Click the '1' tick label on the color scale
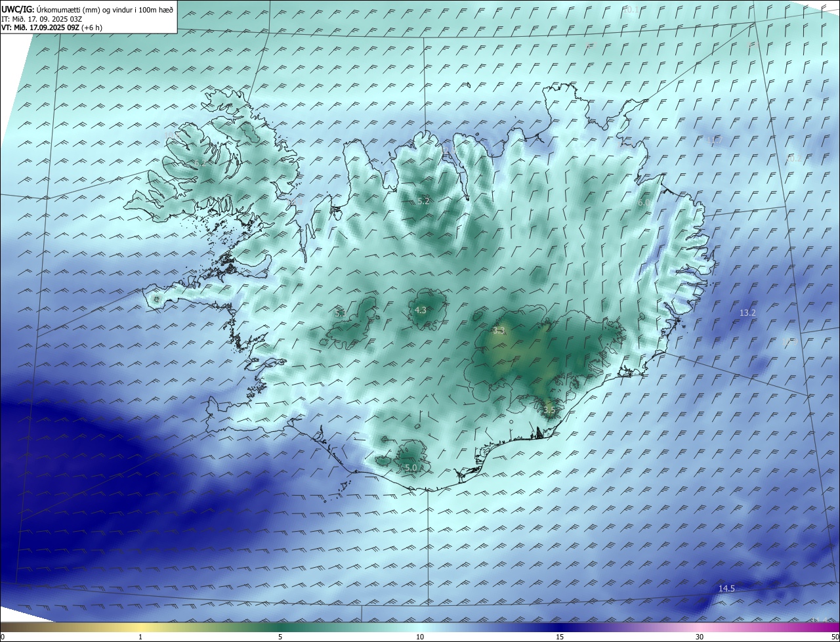This screenshot has height=642, width=840. (140, 637)
